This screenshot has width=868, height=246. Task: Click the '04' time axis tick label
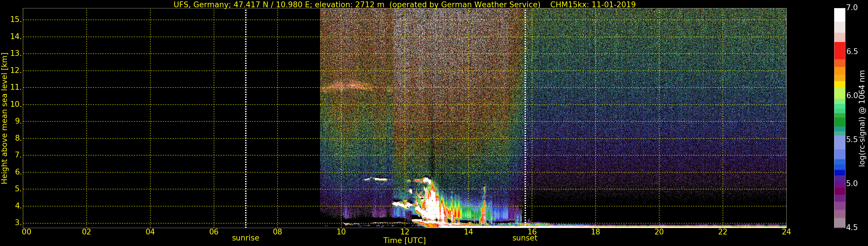click(x=150, y=232)
